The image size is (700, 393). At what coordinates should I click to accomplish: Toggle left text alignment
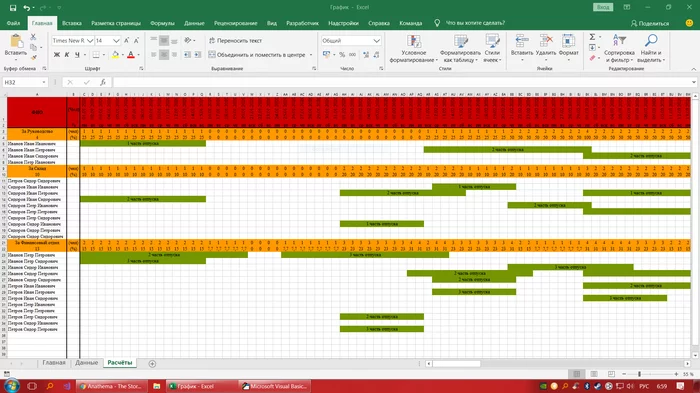click(154, 54)
